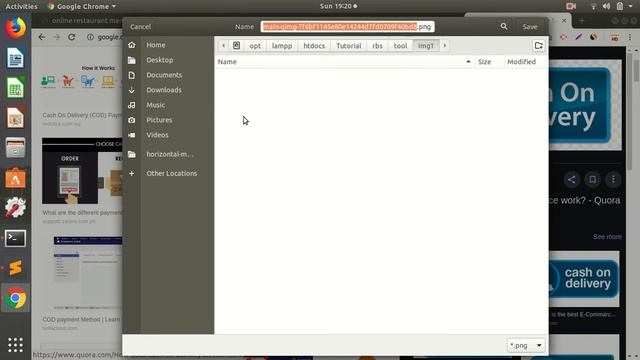The height and width of the screenshot is (360, 640).
Task: Move path bar forward with right arrow
Action: 444,45
